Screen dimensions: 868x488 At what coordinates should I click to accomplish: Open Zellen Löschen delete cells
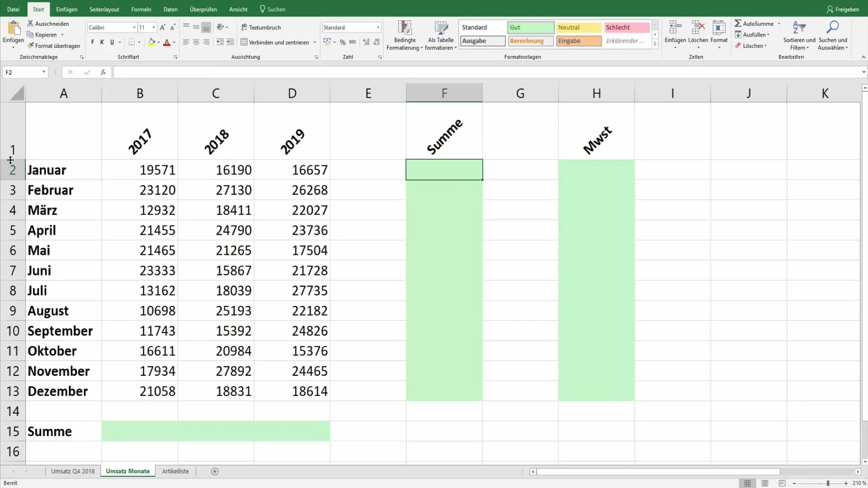point(698,35)
